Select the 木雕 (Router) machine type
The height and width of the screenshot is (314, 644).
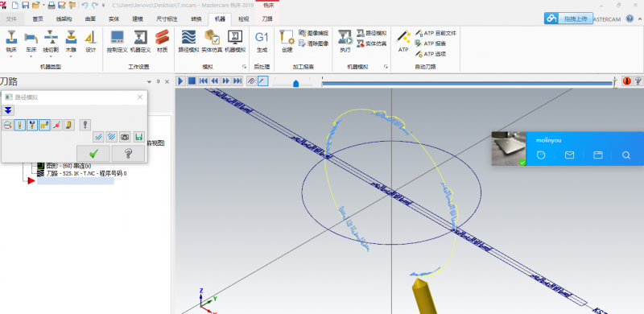[71, 41]
